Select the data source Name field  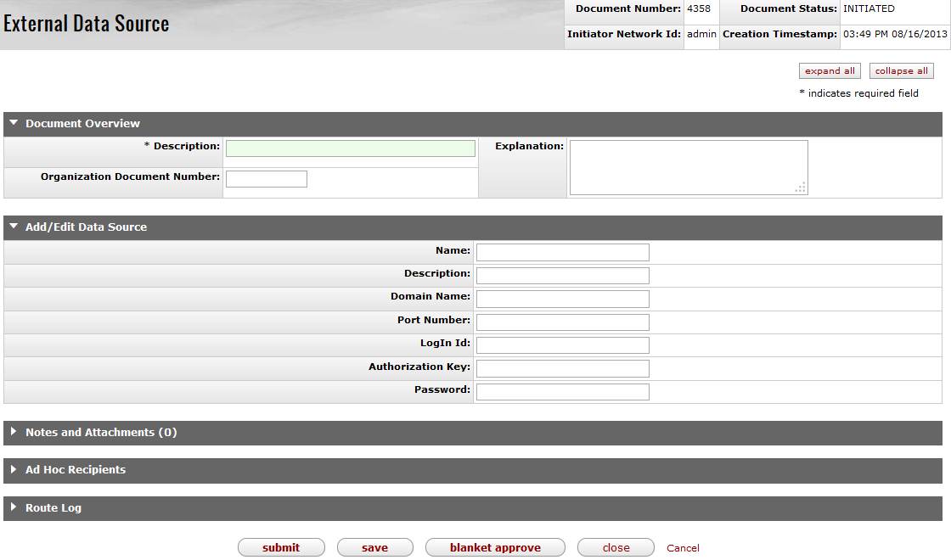tap(562, 252)
